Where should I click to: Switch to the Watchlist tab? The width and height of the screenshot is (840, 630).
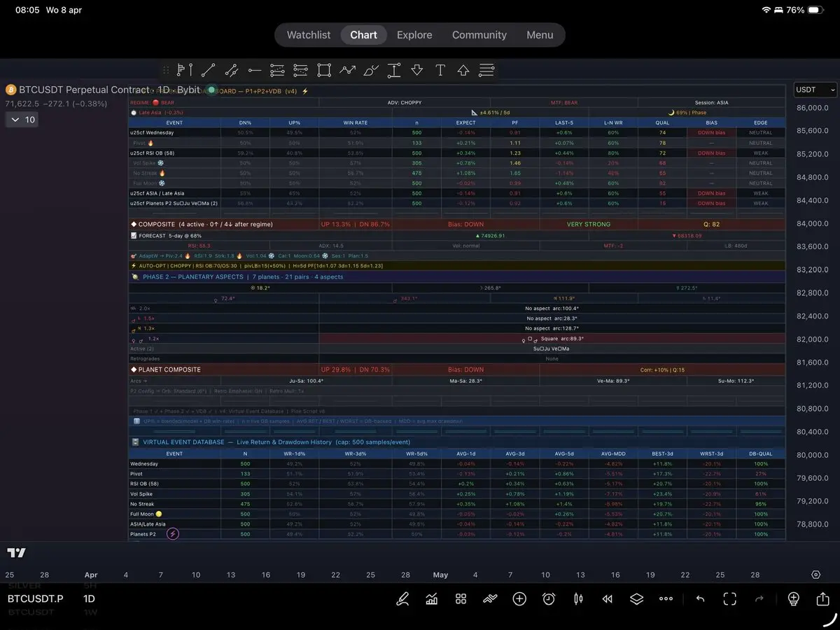coord(309,35)
